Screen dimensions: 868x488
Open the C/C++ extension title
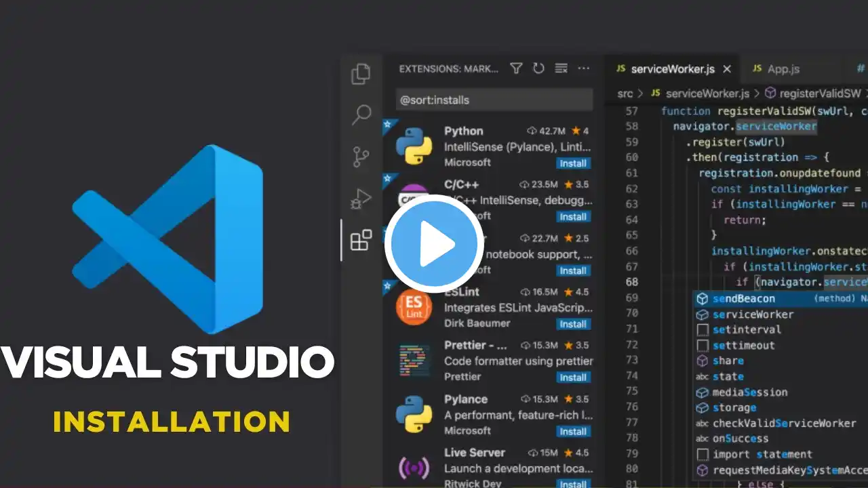click(x=461, y=184)
